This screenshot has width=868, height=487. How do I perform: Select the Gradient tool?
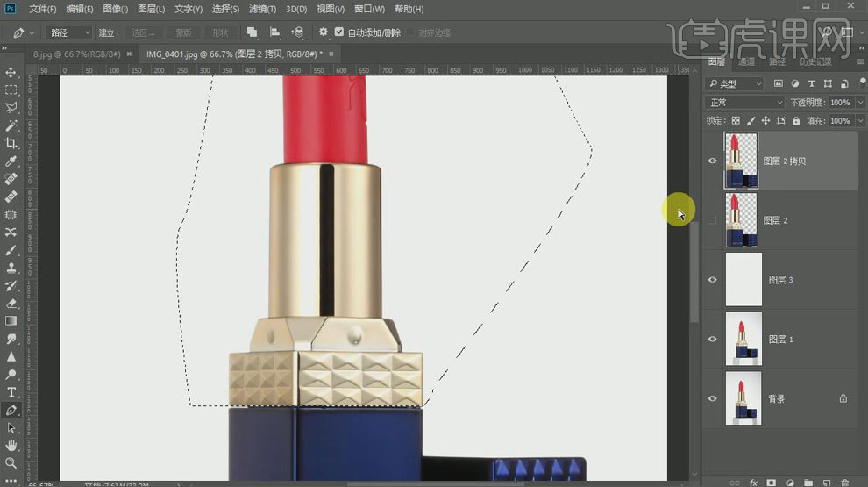point(11,321)
